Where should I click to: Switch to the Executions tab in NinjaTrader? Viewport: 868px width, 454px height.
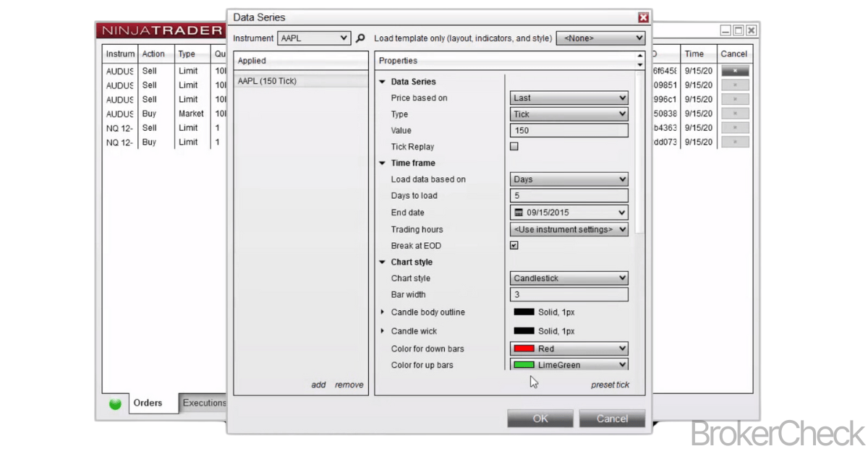click(204, 403)
